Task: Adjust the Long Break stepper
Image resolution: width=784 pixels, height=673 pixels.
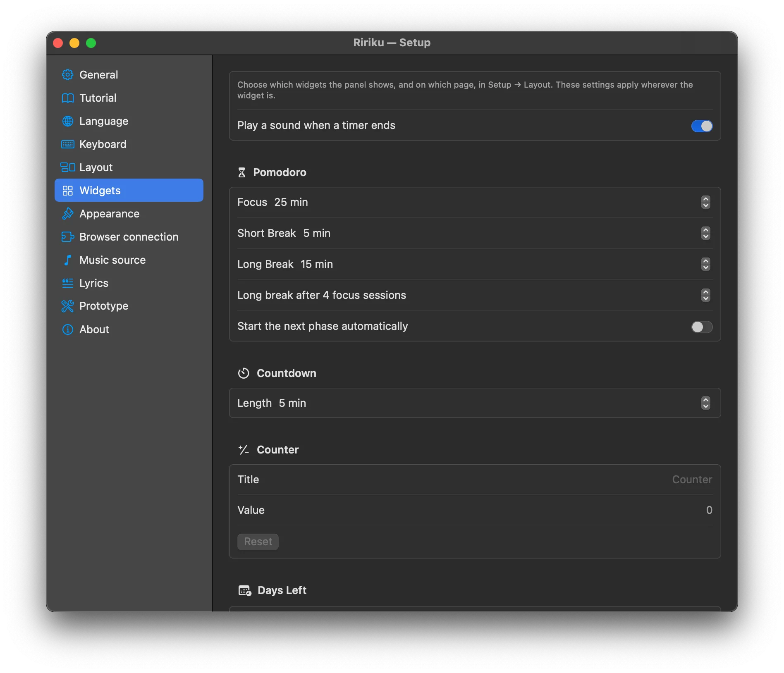Action: pyautogui.click(x=706, y=264)
